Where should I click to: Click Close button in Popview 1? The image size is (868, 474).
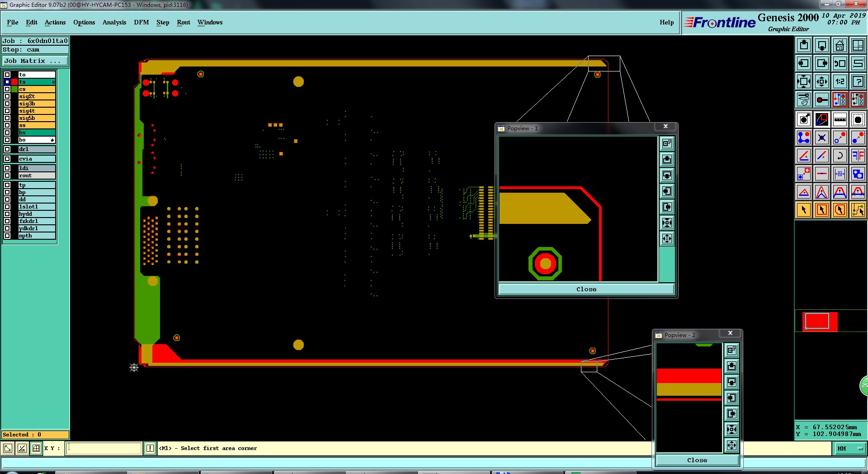pos(586,289)
